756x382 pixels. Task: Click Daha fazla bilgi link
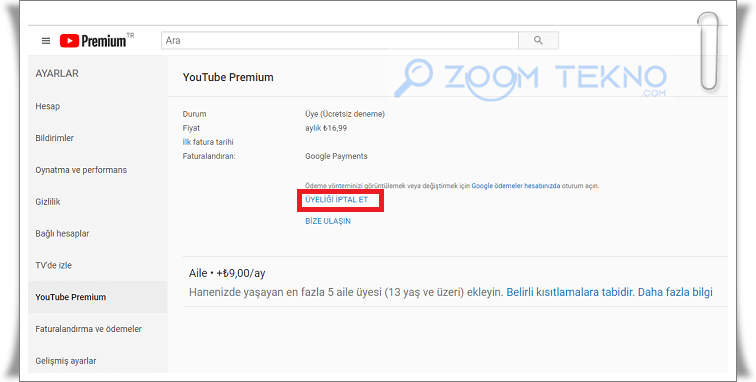(x=675, y=292)
